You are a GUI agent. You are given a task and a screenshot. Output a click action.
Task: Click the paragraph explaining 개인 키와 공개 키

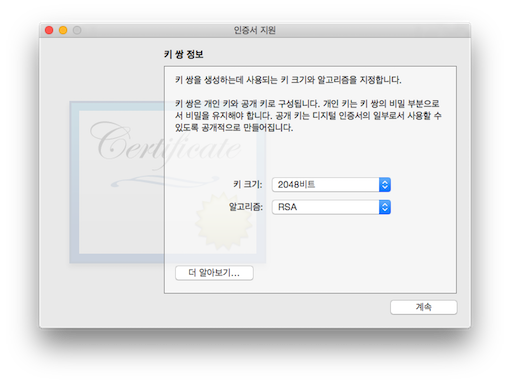308,116
